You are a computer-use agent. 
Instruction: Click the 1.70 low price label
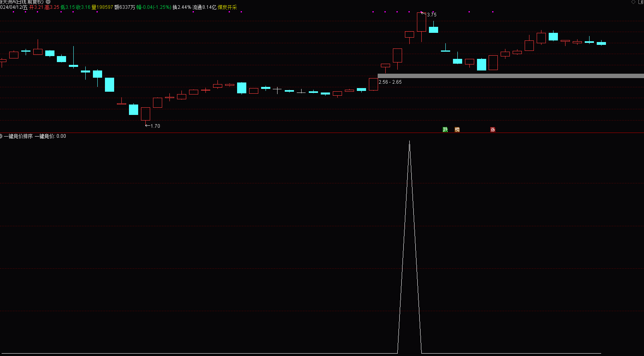coord(155,126)
